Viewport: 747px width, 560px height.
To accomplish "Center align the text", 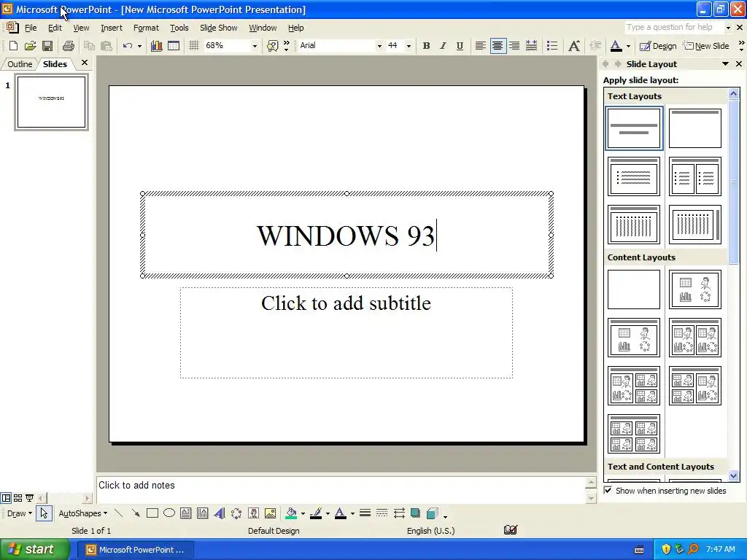I will click(x=498, y=46).
